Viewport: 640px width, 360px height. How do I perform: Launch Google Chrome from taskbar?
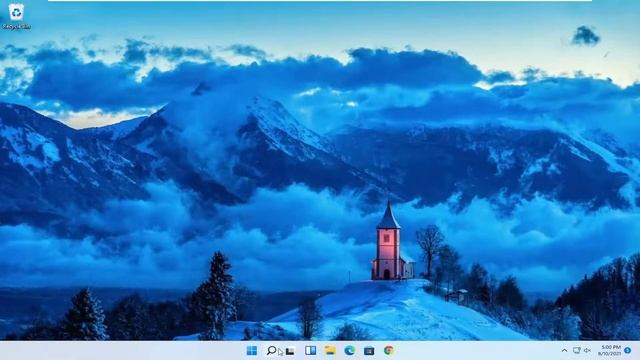click(x=389, y=350)
